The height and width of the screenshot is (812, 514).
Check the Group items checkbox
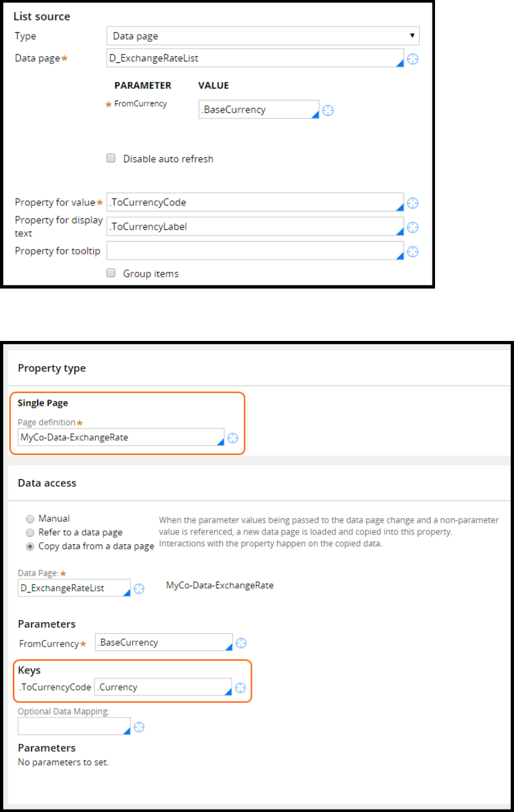click(111, 273)
